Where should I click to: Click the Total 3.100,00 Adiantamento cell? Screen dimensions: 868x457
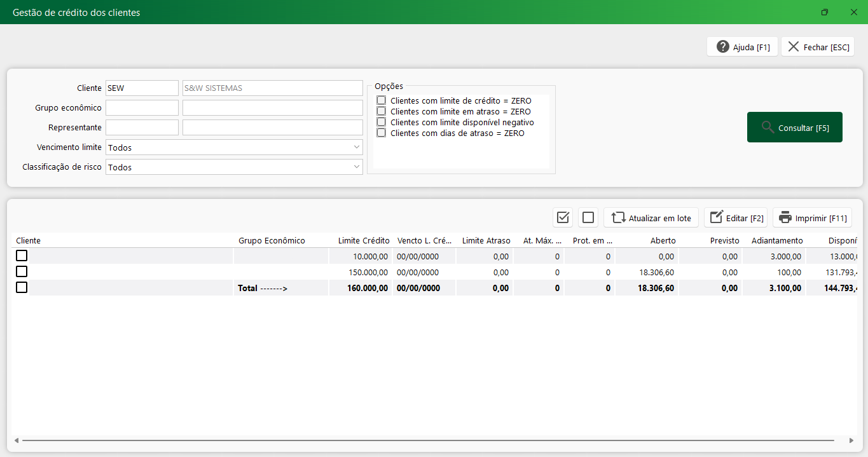coord(774,288)
